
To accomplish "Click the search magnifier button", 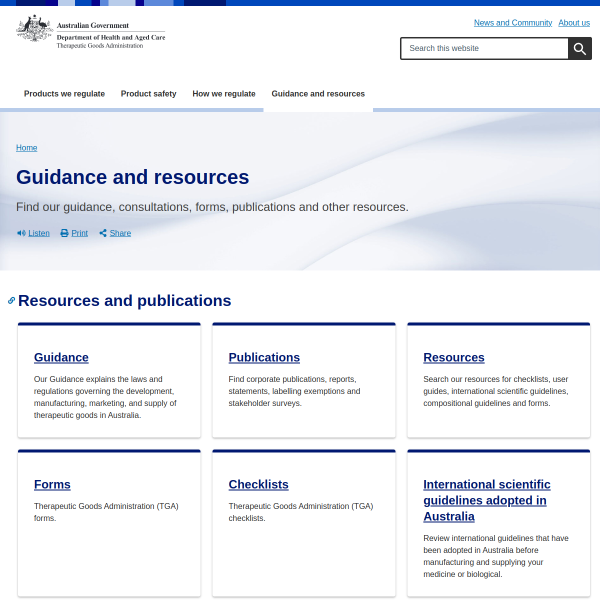I will tap(580, 49).
